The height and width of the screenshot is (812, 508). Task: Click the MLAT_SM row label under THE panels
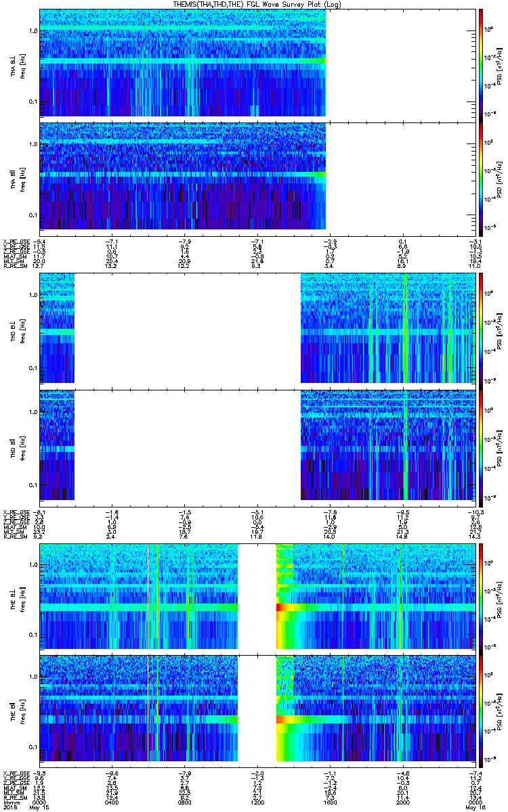pos(16,788)
